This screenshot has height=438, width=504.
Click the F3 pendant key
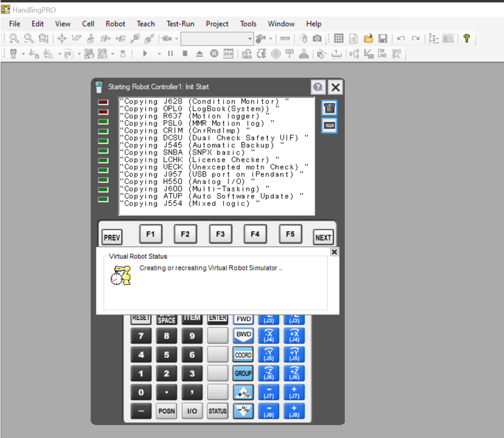(x=220, y=234)
